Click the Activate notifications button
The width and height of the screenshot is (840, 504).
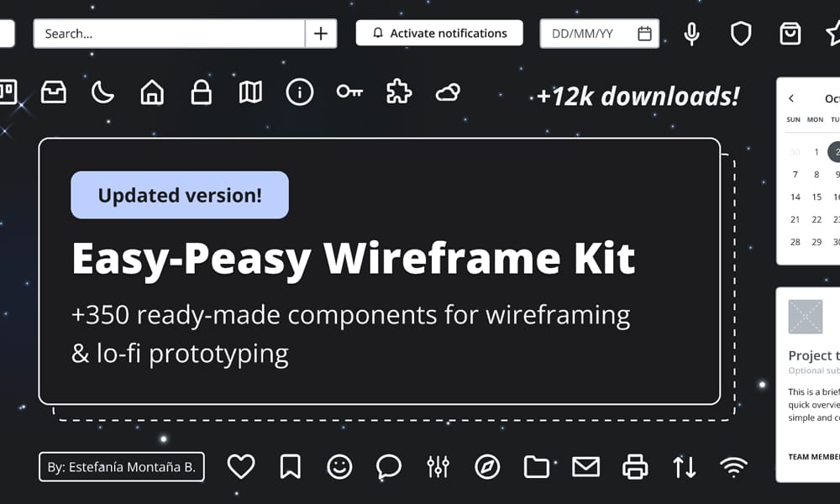[x=438, y=34]
